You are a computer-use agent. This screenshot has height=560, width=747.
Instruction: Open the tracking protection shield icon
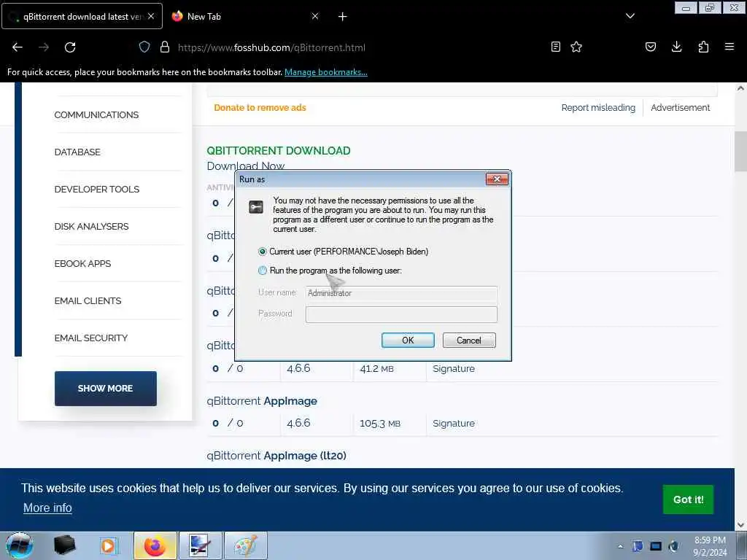144,47
